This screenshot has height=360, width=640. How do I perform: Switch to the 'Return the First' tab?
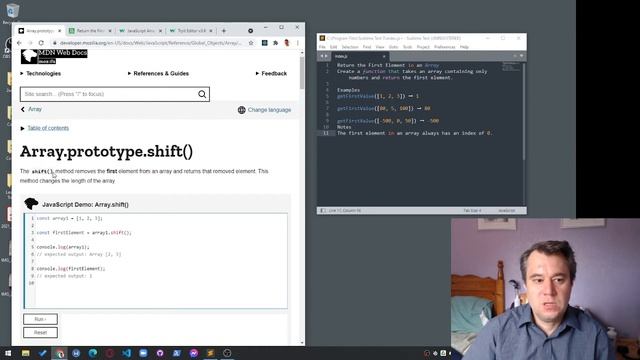(x=89, y=31)
